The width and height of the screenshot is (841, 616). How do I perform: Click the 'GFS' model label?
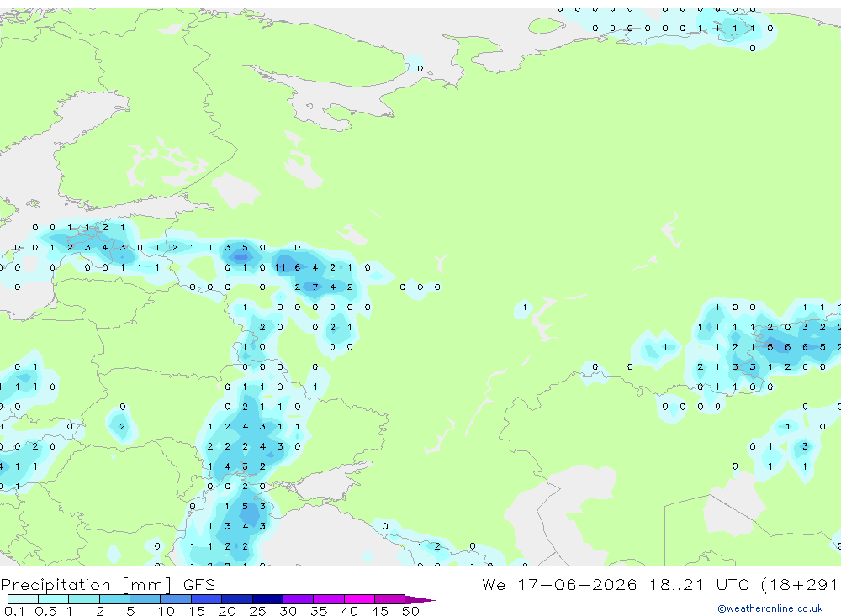(x=199, y=584)
